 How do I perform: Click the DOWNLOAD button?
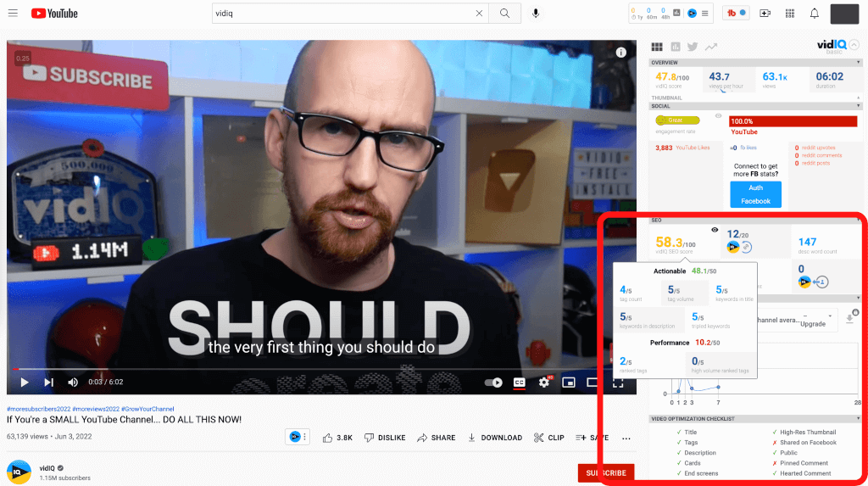tap(495, 438)
